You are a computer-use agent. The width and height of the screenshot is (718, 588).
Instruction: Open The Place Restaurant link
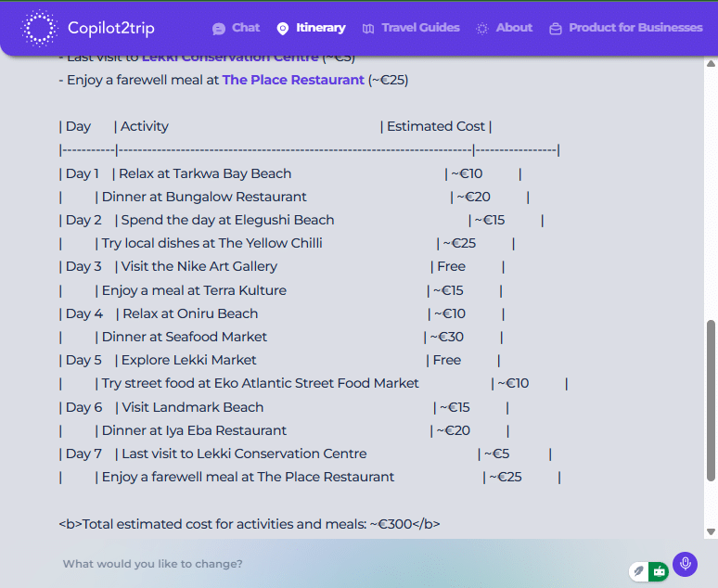(x=293, y=80)
